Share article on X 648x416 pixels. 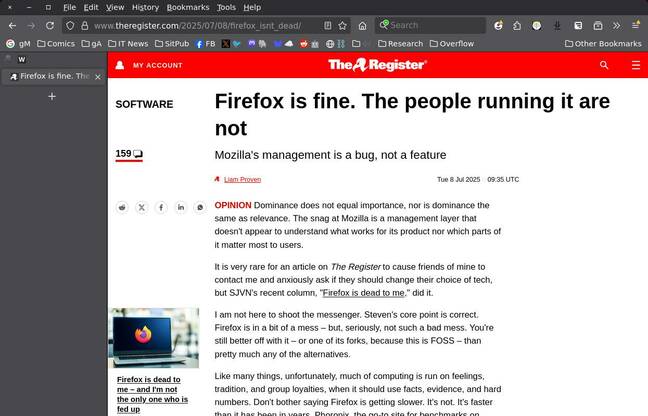[142, 207]
